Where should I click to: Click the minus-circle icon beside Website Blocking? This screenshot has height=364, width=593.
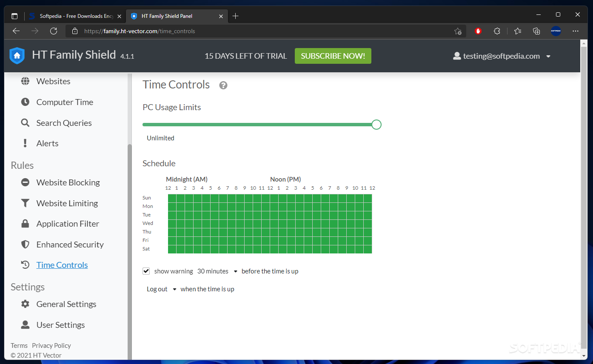point(26,182)
